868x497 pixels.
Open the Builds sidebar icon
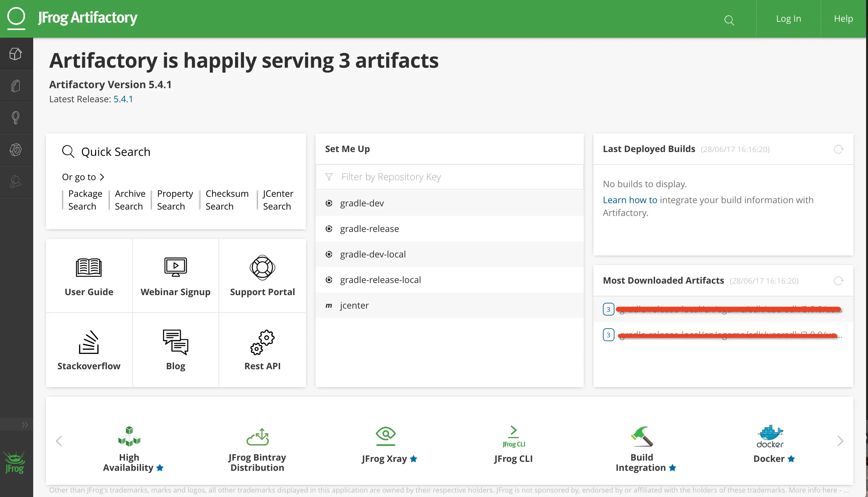pos(16,149)
